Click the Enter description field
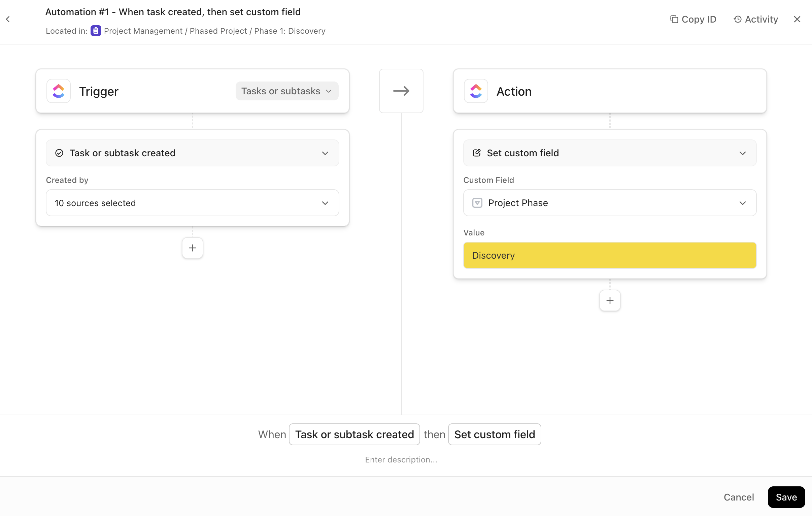 point(401,459)
